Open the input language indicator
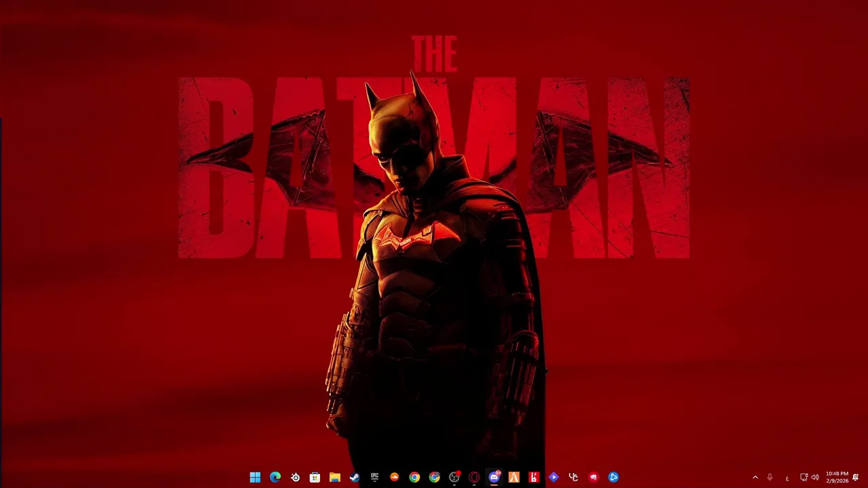Image resolution: width=868 pixels, height=488 pixels. tap(787, 478)
